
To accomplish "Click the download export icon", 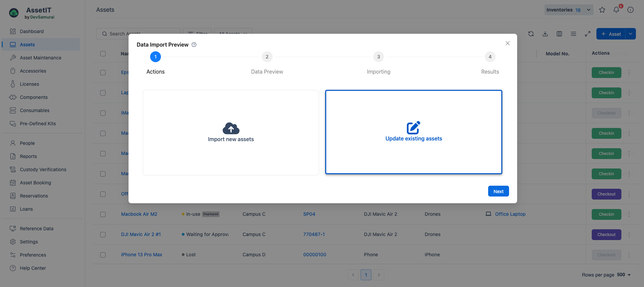I will [545, 34].
